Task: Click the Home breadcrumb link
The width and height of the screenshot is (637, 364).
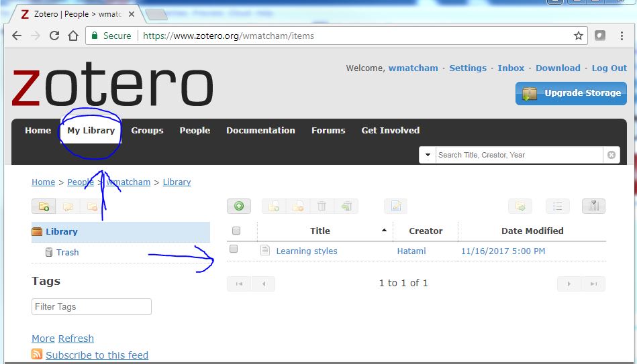Action: [44, 182]
